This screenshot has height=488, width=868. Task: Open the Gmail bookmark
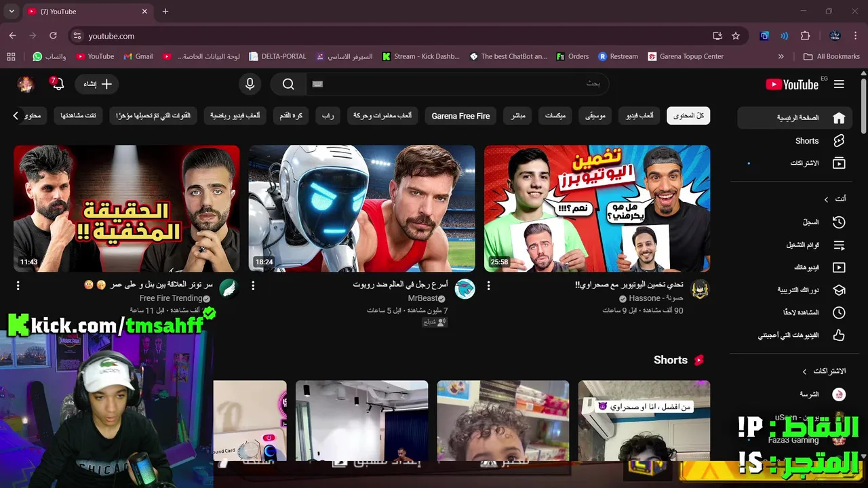[x=138, y=56]
